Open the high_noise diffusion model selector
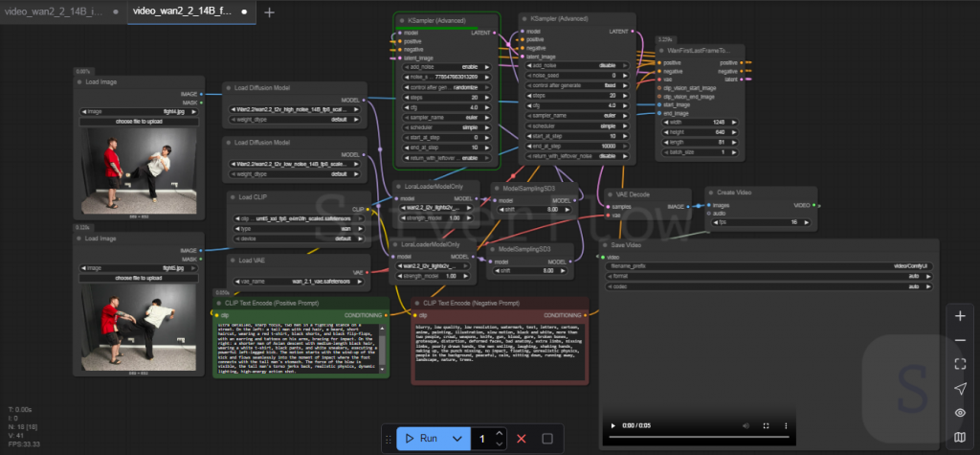This screenshot has width=980, height=455. click(x=295, y=109)
